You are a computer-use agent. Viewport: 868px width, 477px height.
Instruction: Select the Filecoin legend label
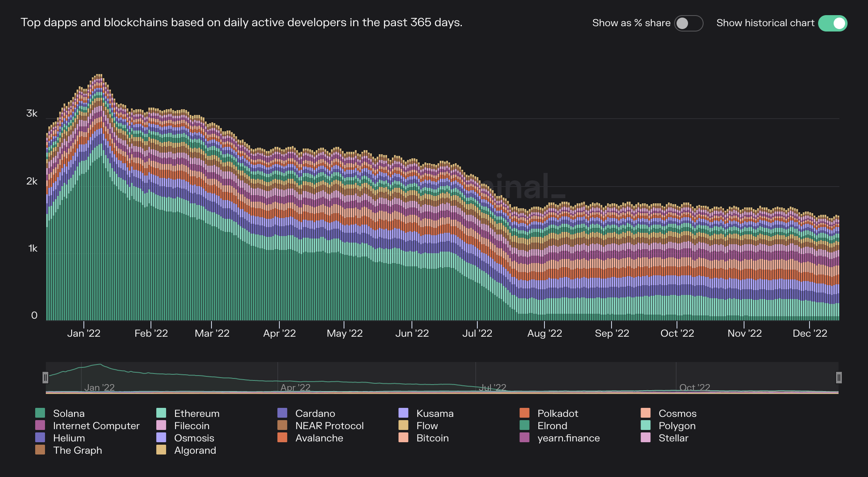(x=192, y=426)
